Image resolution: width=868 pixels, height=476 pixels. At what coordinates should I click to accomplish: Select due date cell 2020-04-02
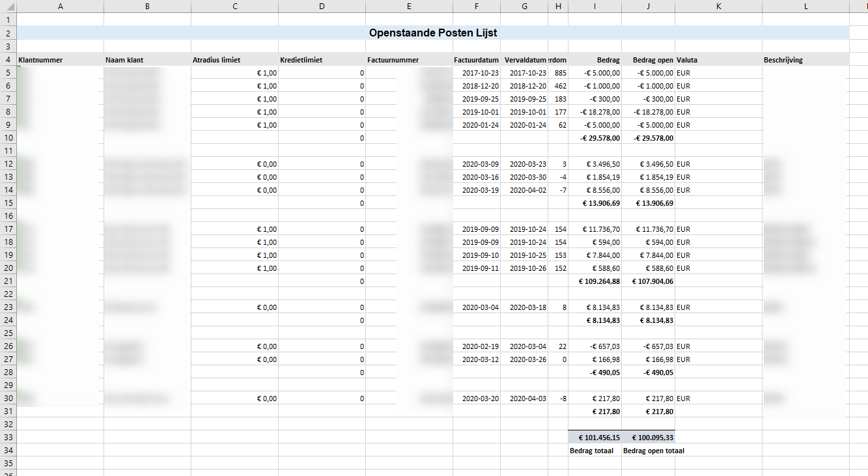coord(525,189)
